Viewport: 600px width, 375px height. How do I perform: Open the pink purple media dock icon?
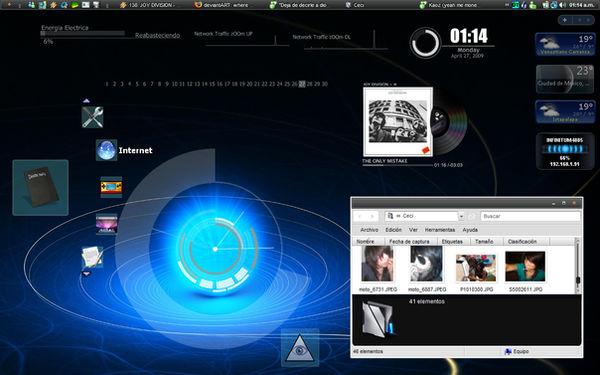tap(106, 224)
